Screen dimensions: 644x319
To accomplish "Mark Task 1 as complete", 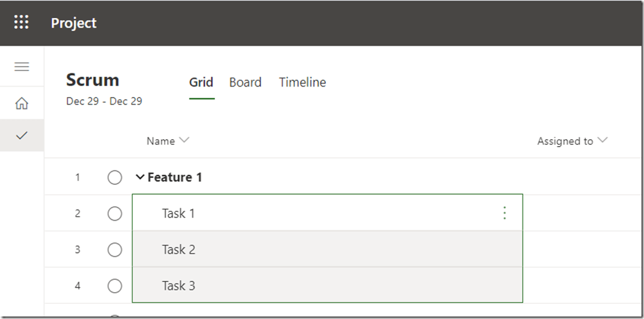I will (115, 214).
